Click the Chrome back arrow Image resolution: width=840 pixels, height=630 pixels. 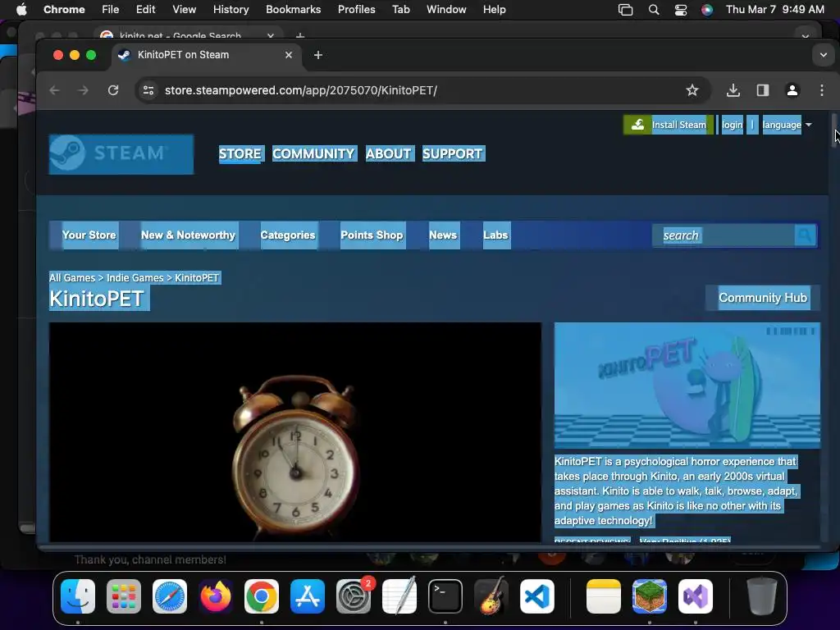(54, 90)
